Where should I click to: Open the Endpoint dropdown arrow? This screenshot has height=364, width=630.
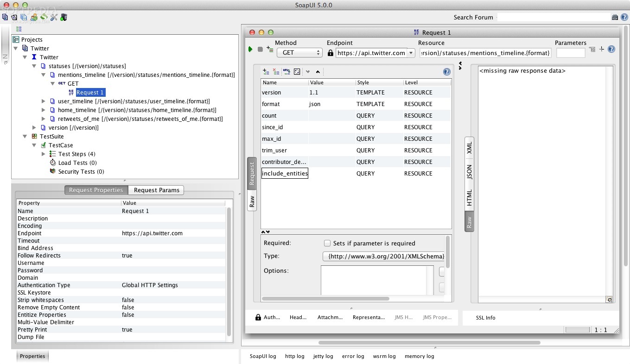tap(411, 53)
